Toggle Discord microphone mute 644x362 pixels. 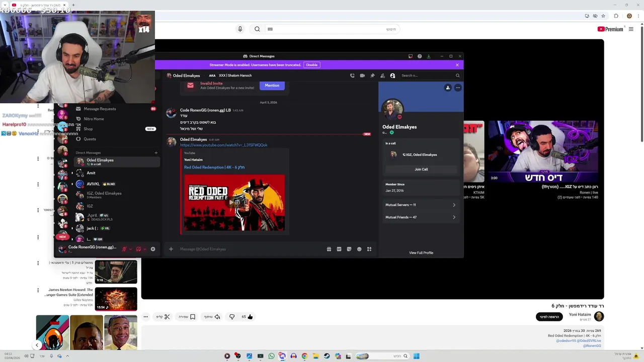coord(124,249)
